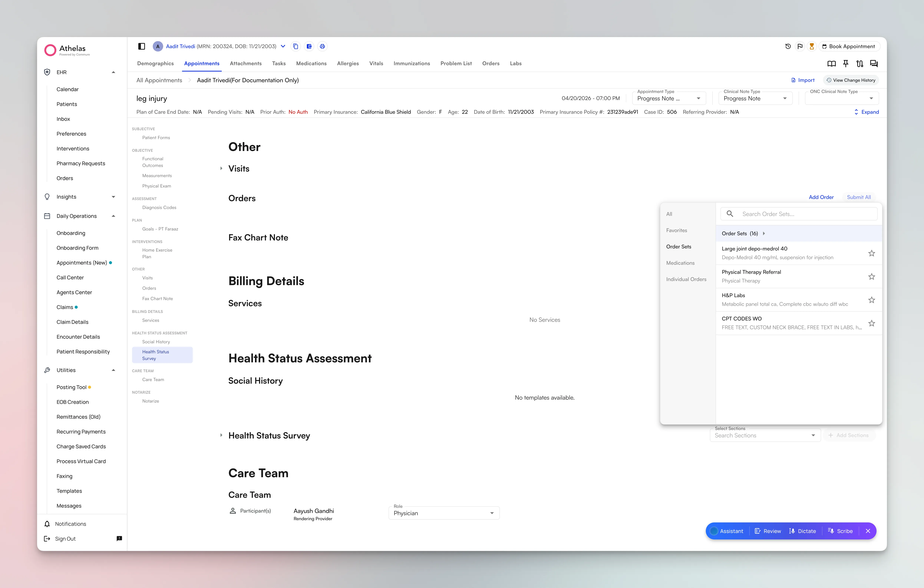
Task: Click the compare branches icon
Action: (x=859, y=64)
